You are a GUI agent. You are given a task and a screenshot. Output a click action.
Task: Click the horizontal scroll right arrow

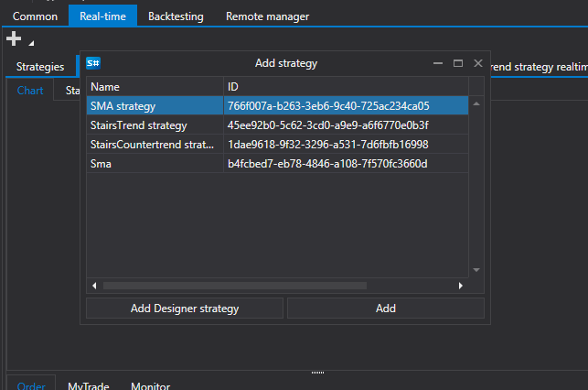(x=461, y=286)
